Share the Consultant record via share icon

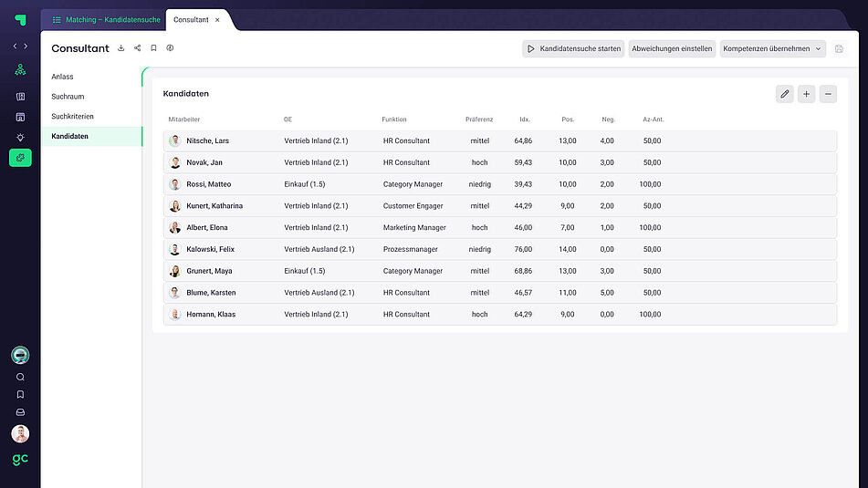pyautogui.click(x=137, y=48)
